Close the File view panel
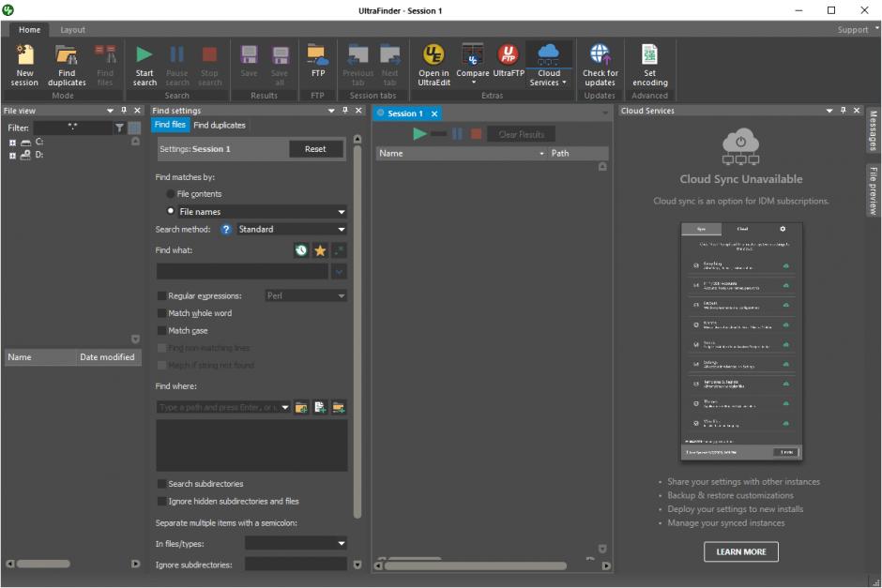 coord(137,110)
